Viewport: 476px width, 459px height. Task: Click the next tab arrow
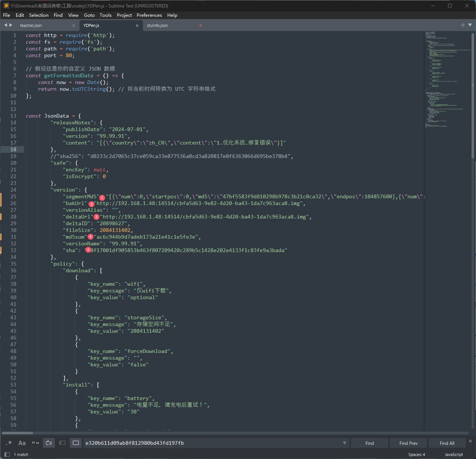[x=11, y=25]
